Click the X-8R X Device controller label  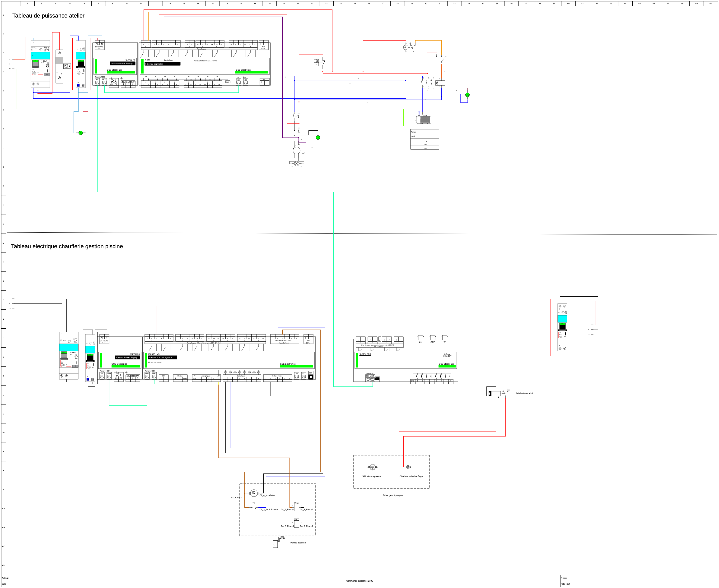[x=162, y=64]
